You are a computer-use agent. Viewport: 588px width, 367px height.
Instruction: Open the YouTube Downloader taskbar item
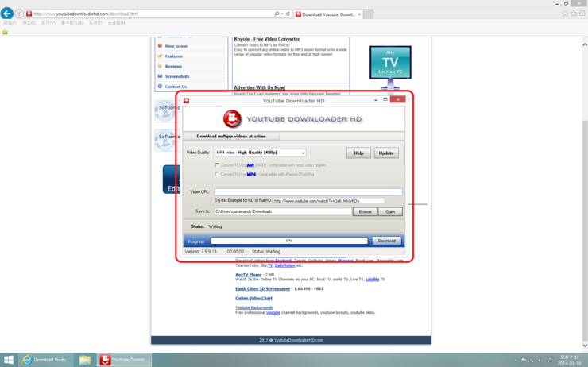click(125, 360)
